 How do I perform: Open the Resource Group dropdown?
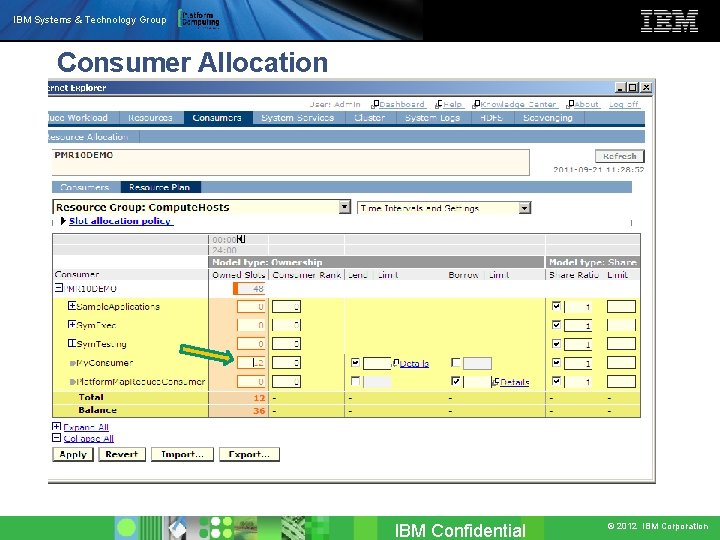coord(202,207)
